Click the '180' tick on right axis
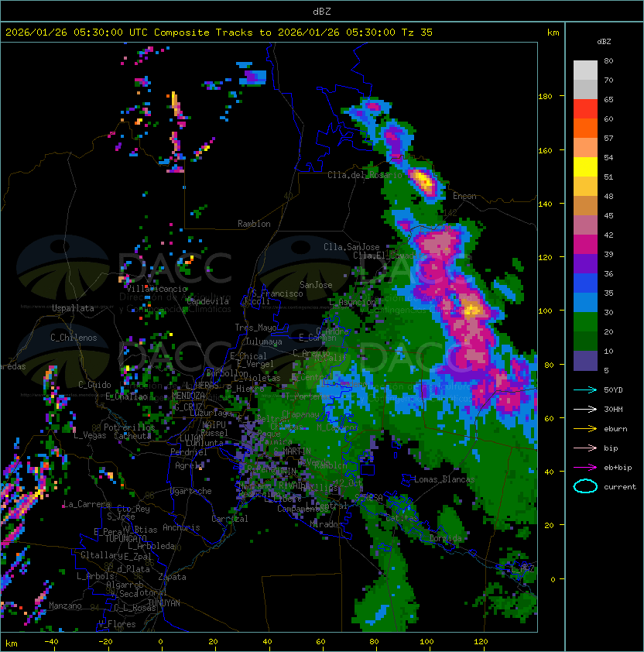The image size is (644, 652). tap(545, 97)
